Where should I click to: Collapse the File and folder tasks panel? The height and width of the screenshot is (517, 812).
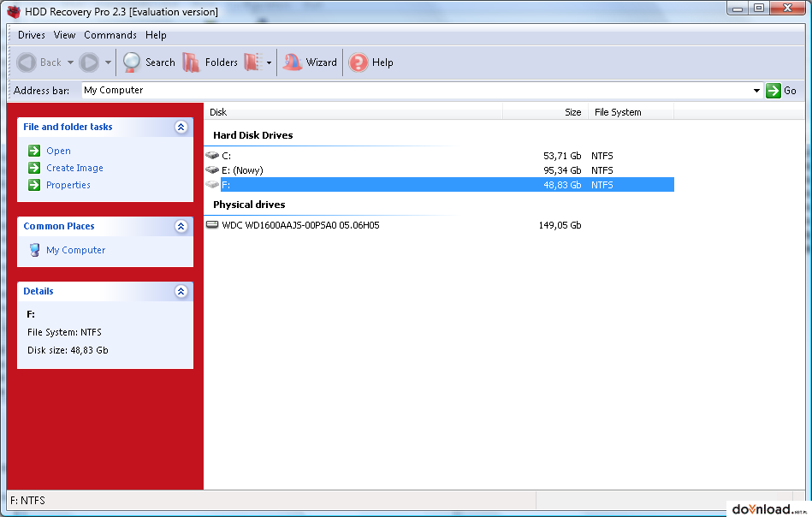pyautogui.click(x=181, y=127)
